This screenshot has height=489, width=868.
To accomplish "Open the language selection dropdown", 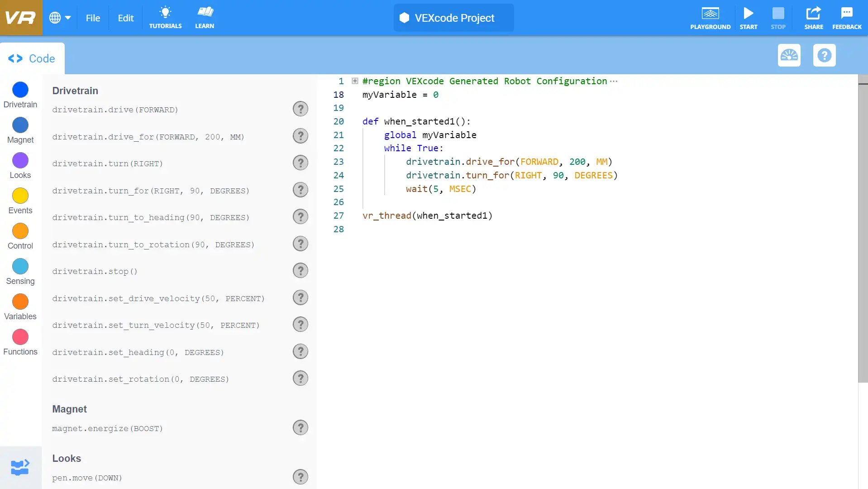I will pos(60,18).
